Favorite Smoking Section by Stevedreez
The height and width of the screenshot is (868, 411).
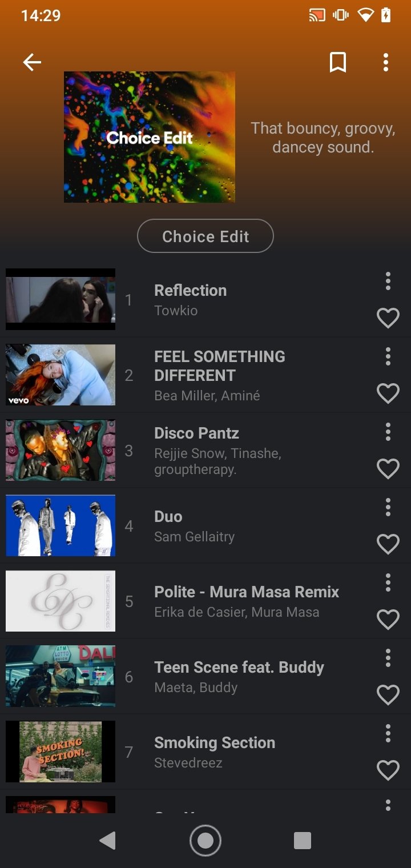[388, 770]
